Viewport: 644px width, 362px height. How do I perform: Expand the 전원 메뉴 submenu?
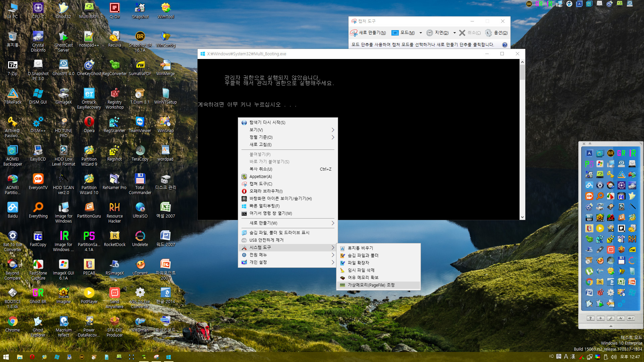coord(288,255)
